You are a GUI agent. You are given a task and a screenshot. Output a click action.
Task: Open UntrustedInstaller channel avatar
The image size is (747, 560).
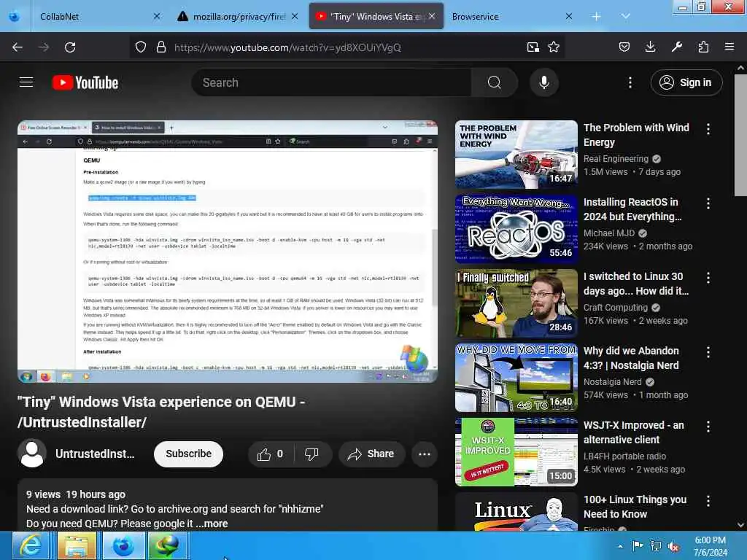(32, 454)
